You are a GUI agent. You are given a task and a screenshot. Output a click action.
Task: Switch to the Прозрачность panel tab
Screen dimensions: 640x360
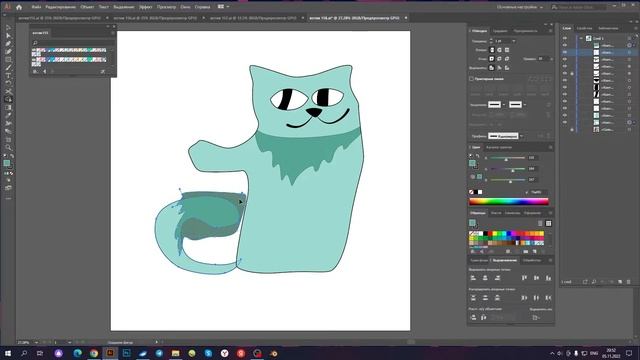[526, 31]
